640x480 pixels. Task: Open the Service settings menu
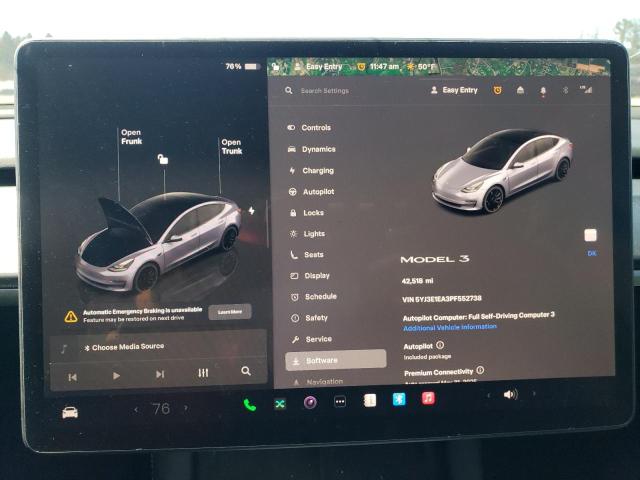[312, 339]
